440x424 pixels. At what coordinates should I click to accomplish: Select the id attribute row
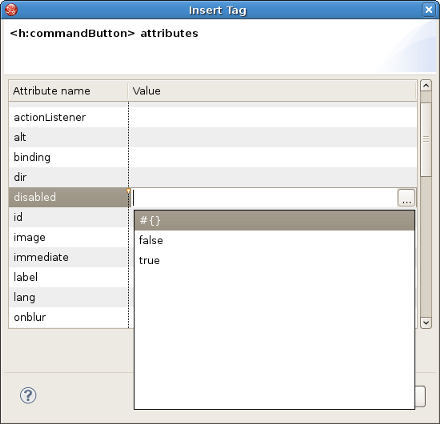click(x=68, y=217)
